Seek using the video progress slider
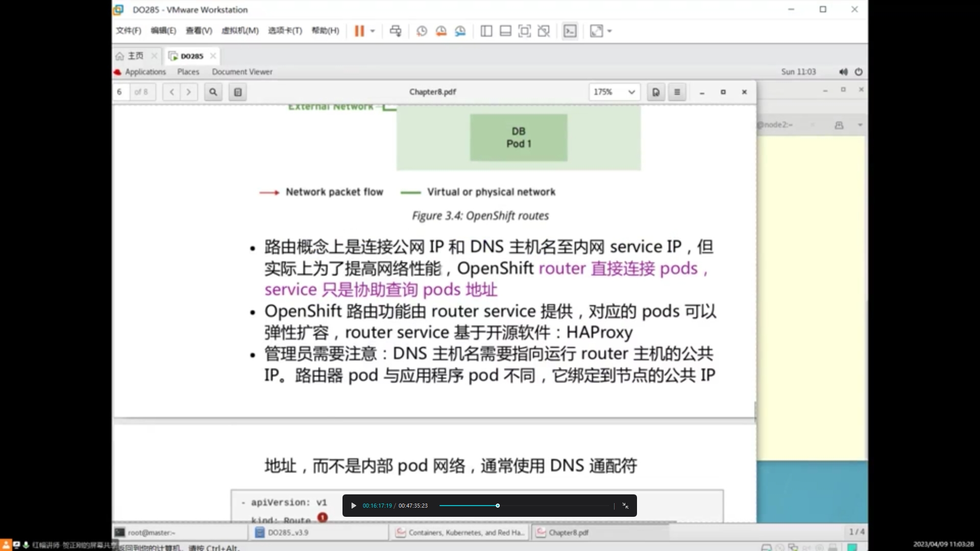The image size is (980, 551). tap(526, 506)
